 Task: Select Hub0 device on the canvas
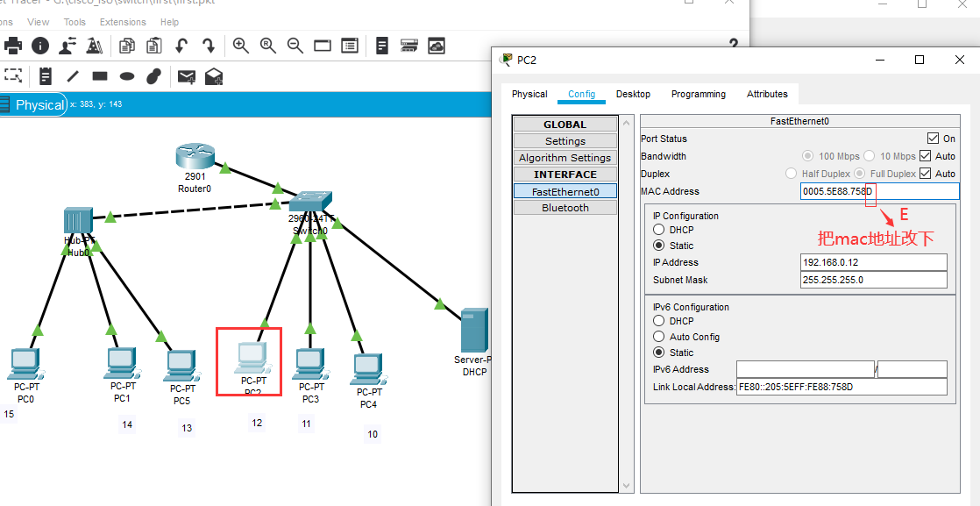click(x=78, y=220)
